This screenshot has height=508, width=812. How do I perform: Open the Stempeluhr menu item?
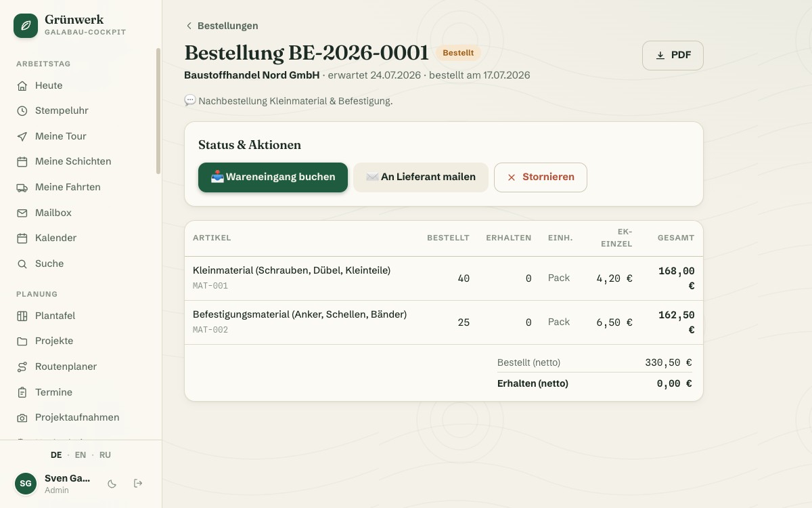tap(80, 111)
